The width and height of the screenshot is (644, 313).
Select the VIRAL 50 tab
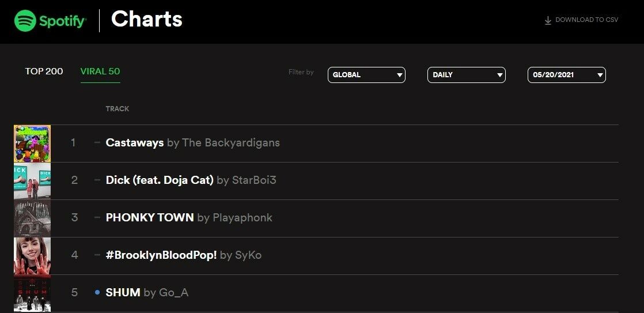pyautogui.click(x=100, y=71)
